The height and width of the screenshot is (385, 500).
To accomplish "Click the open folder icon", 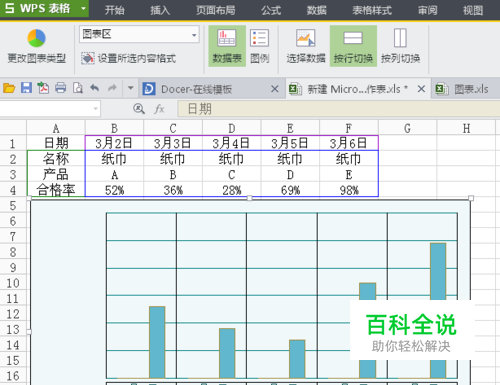I will (x=9, y=88).
